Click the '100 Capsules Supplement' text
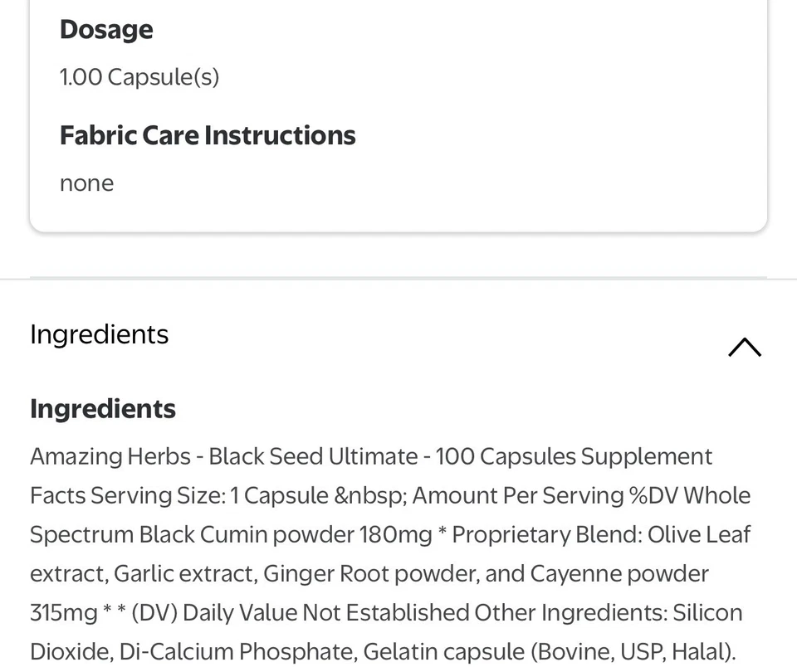Image resolution: width=797 pixels, height=672 pixels. 574,456
